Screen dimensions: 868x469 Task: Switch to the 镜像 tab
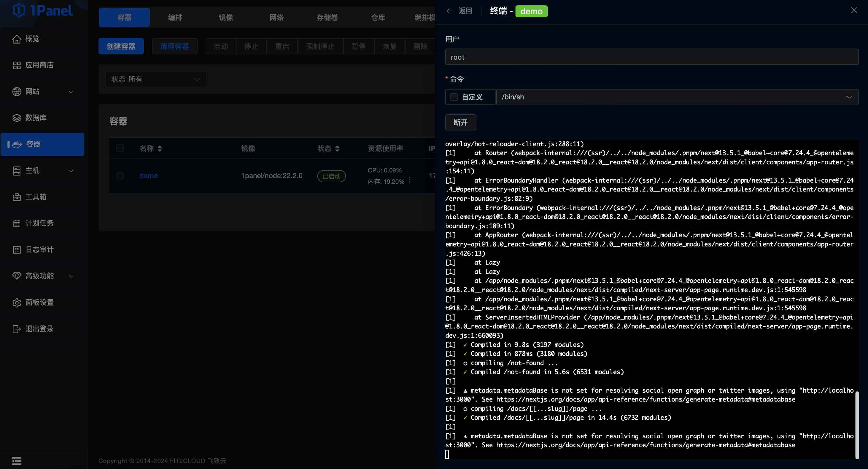[x=226, y=18]
